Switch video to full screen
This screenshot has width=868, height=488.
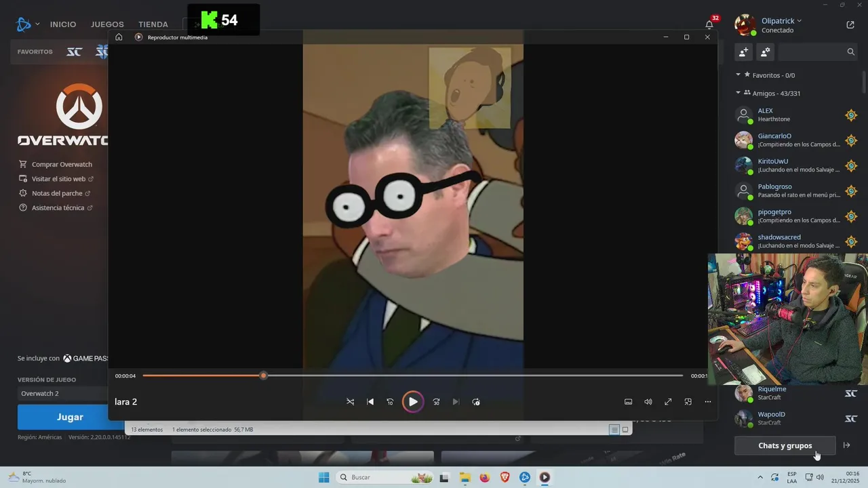coord(668,402)
